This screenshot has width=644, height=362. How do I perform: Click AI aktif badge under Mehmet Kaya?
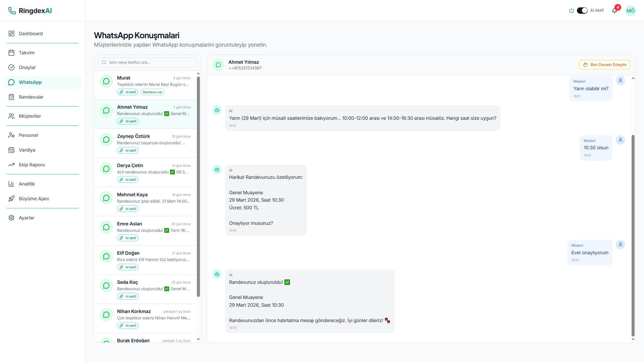(128, 209)
